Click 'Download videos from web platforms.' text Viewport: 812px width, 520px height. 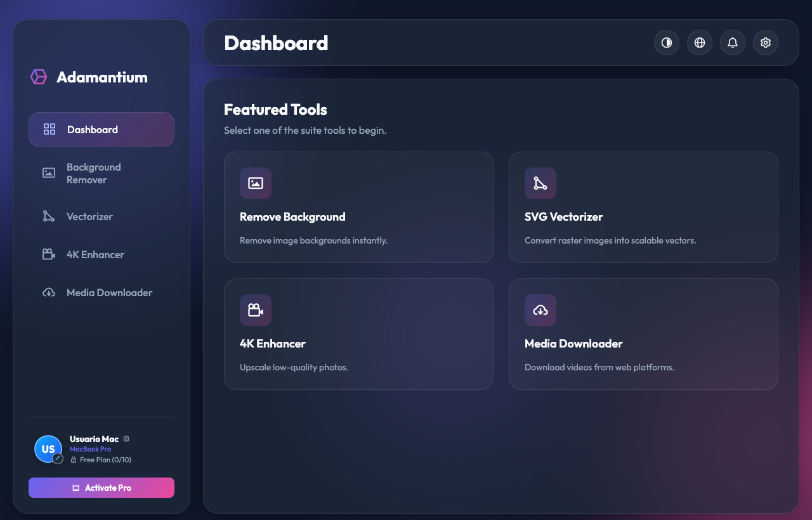click(x=599, y=368)
